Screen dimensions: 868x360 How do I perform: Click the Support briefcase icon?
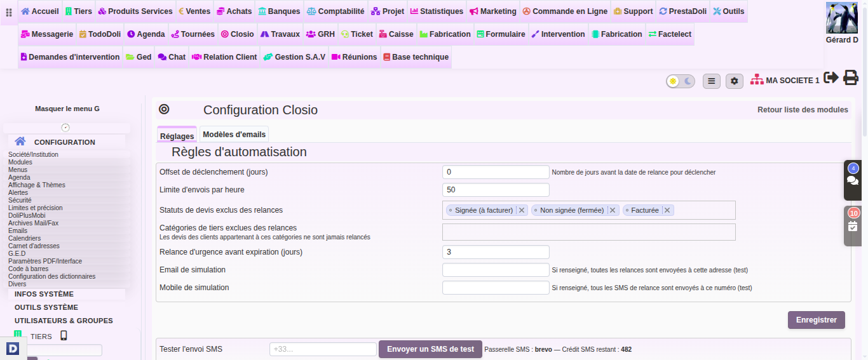pyautogui.click(x=617, y=11)
